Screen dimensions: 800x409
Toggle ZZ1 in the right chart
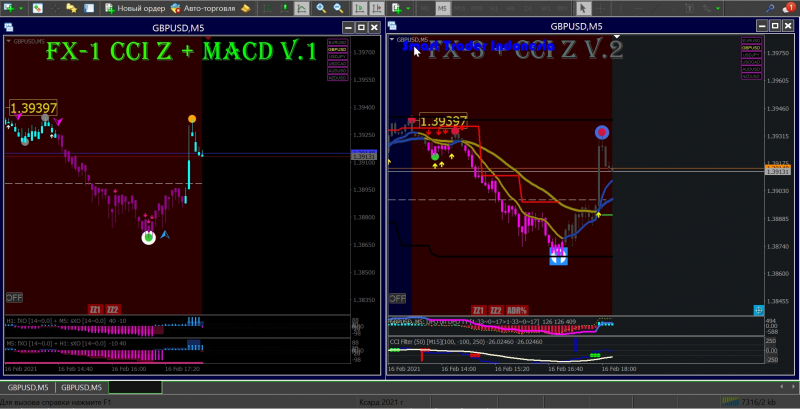[478, 310]
